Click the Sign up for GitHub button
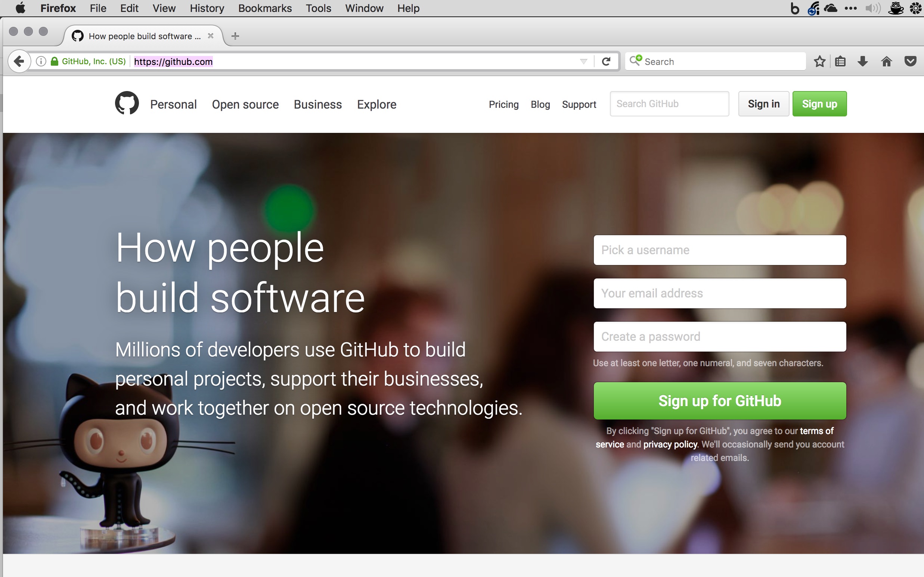This screenshot has height=577, width=924. (719, 400)
